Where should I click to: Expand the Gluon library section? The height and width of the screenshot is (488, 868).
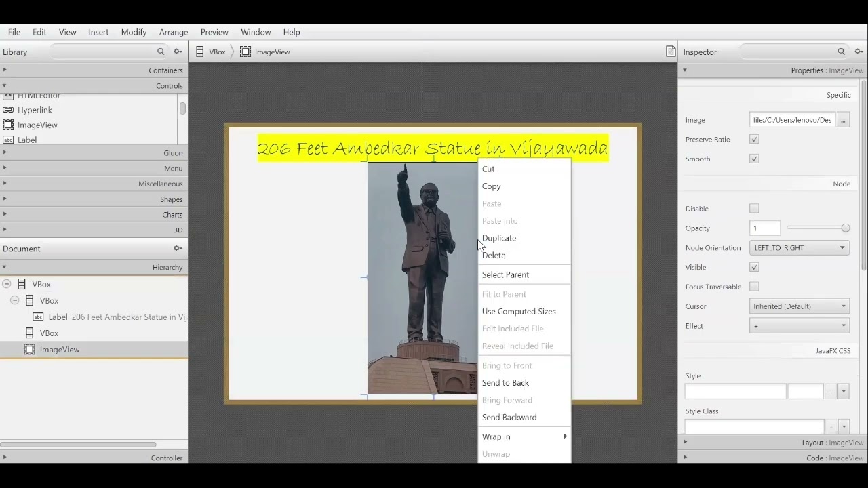tap(94, 152)
